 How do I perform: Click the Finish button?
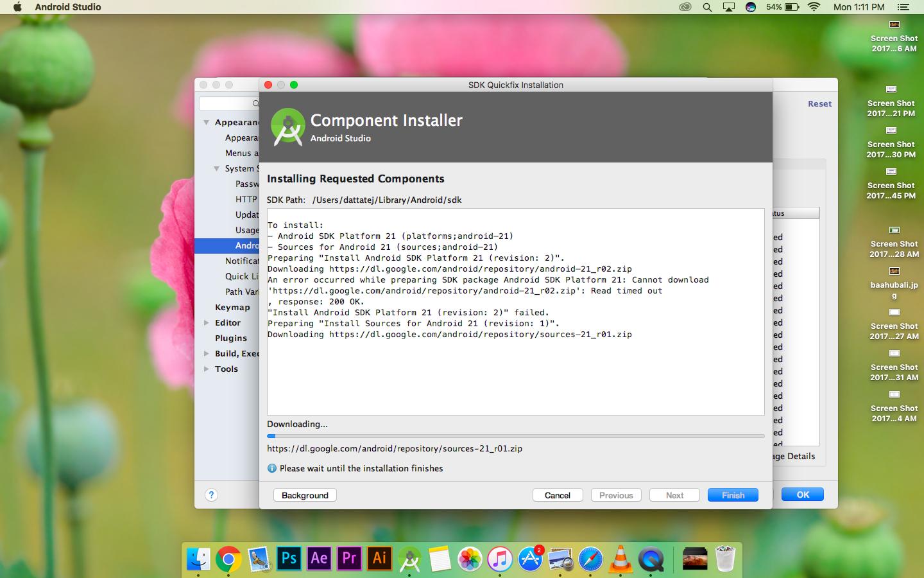(x=733, y=495)
